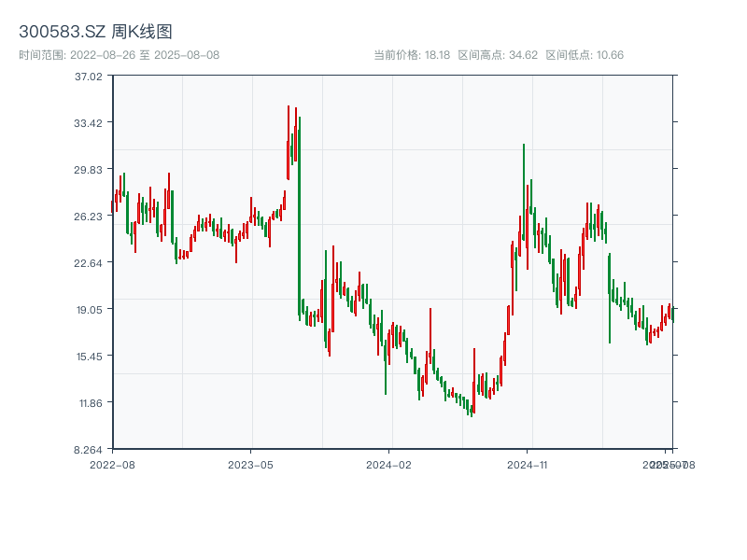Click the highest red candle at the 2023 peak
Viewport: 747px width, 560px height.
tap(289, 140)
